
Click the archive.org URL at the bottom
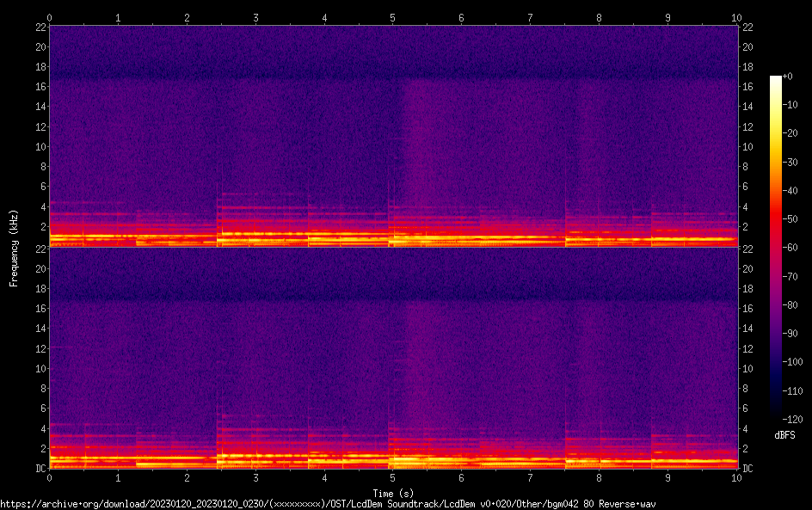point(334,503)
